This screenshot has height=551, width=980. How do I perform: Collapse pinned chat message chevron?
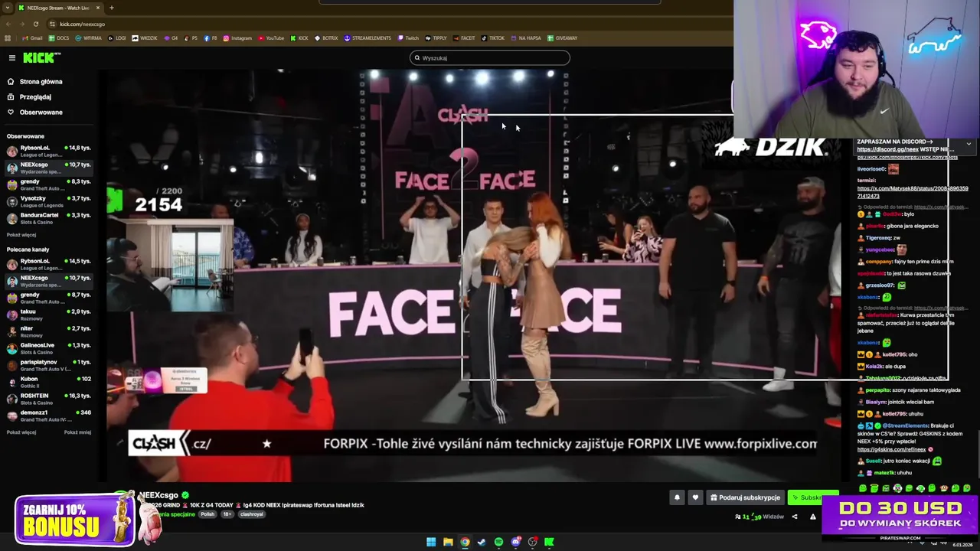point(969,143)
